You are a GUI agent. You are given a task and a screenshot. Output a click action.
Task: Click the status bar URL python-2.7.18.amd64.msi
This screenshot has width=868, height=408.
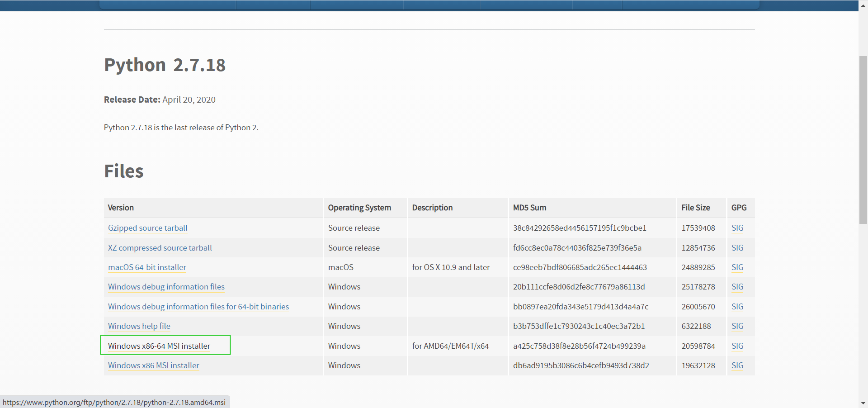click(x=114, y=402)
